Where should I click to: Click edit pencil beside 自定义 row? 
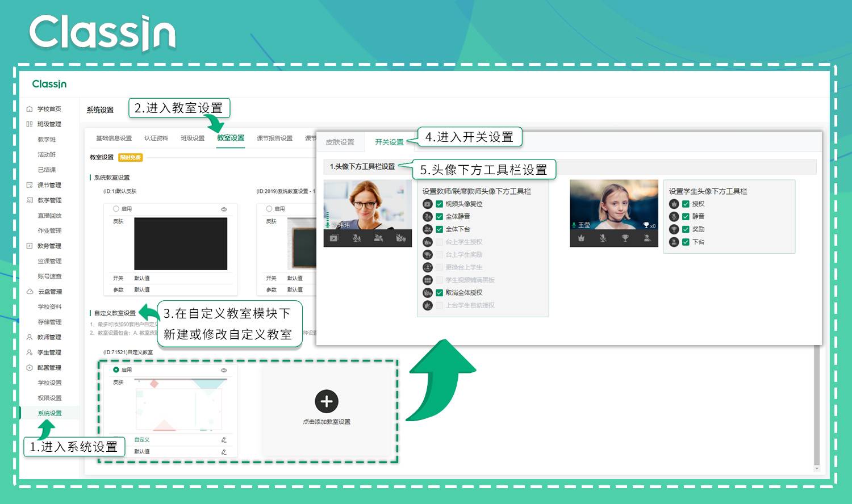coord(224,440)
